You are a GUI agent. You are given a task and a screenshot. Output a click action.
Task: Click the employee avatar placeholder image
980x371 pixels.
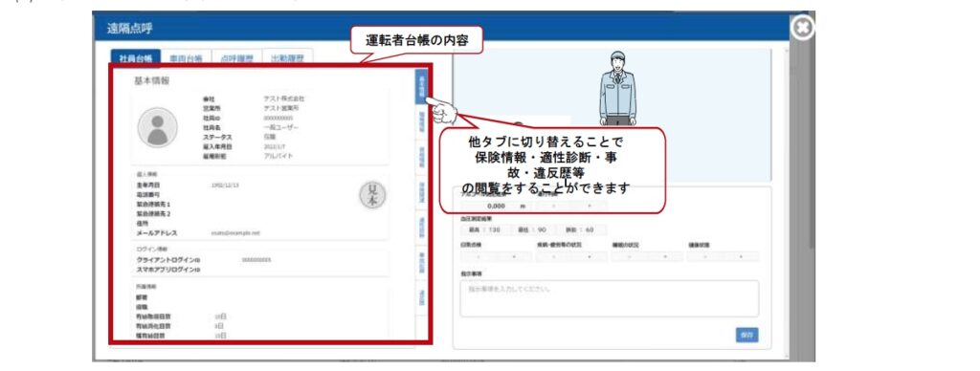click(x=158, y=127)
